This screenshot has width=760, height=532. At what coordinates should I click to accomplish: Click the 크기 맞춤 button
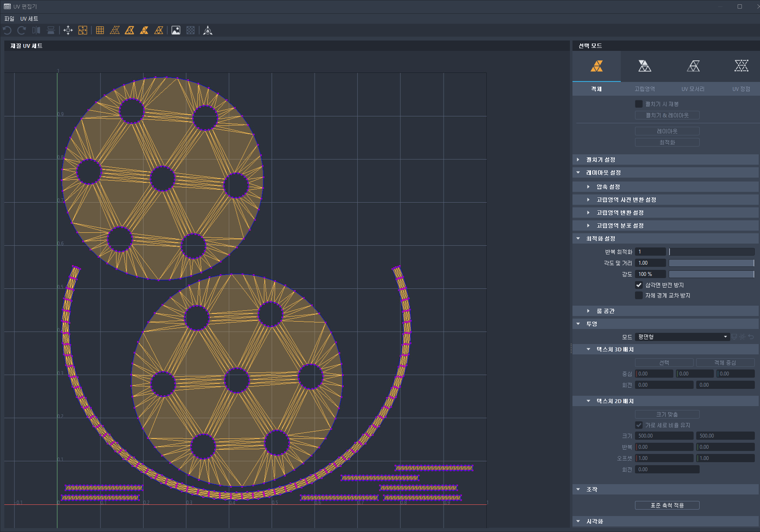[x=667, y=414]
